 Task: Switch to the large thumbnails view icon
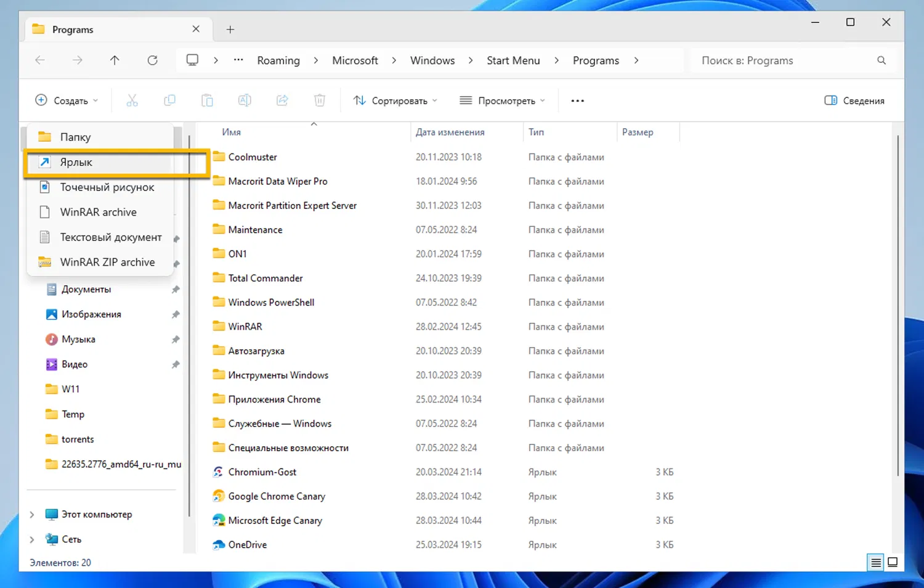pyautogui.click(x=893, y=562)
